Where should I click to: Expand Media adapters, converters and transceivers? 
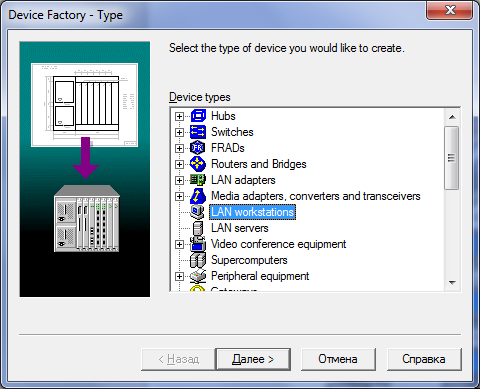click(x=179, y=196)
